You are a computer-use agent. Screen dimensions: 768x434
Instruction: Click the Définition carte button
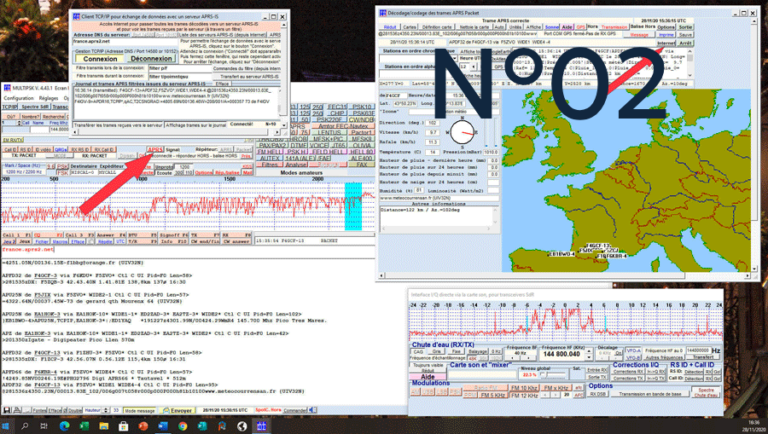click(x=437, y=27)
